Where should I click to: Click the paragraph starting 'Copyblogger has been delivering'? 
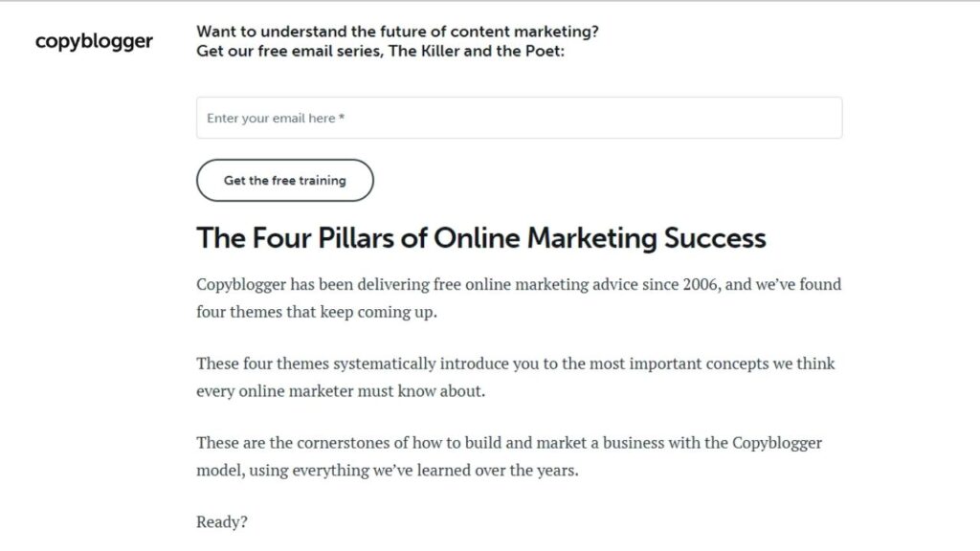click(x=519, y=298)
